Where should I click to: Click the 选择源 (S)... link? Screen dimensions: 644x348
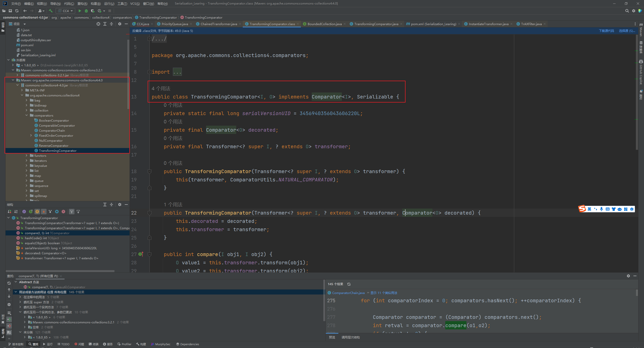(627, 31)
